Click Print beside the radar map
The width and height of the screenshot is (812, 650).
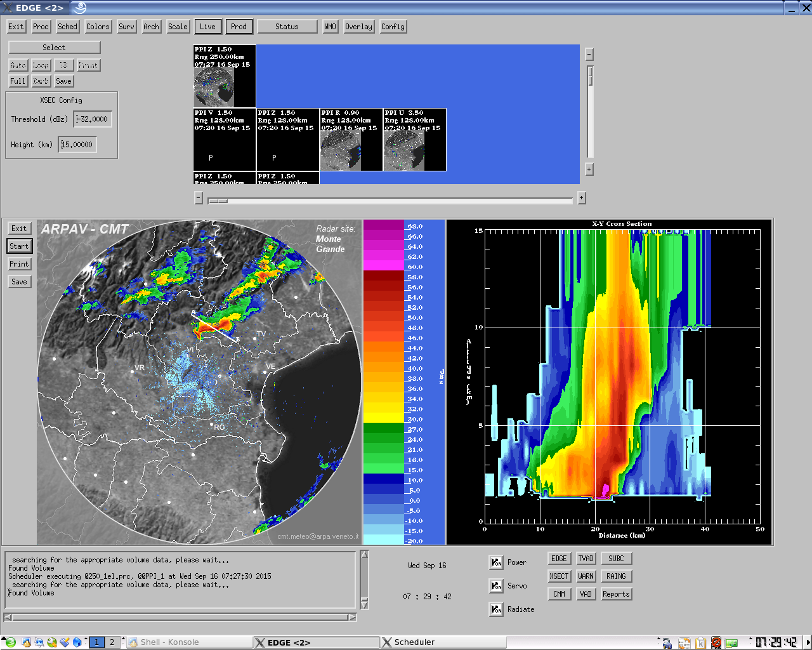[x=19, y=264]
